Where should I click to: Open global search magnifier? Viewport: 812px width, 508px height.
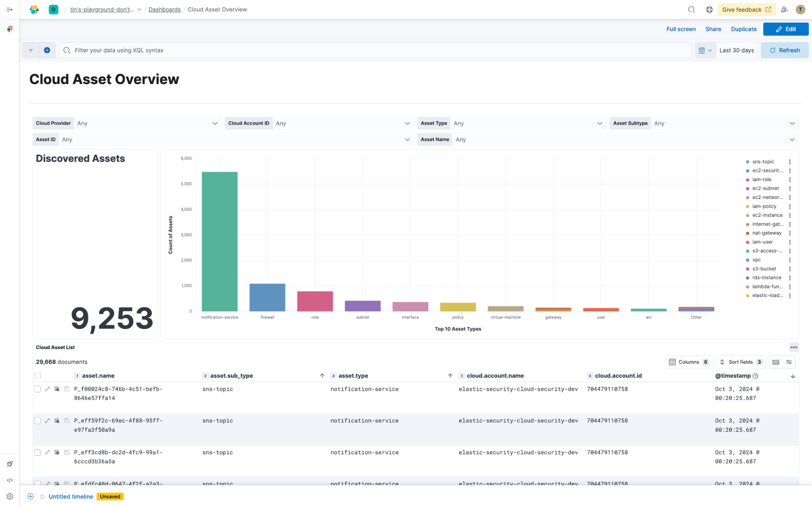691,9
